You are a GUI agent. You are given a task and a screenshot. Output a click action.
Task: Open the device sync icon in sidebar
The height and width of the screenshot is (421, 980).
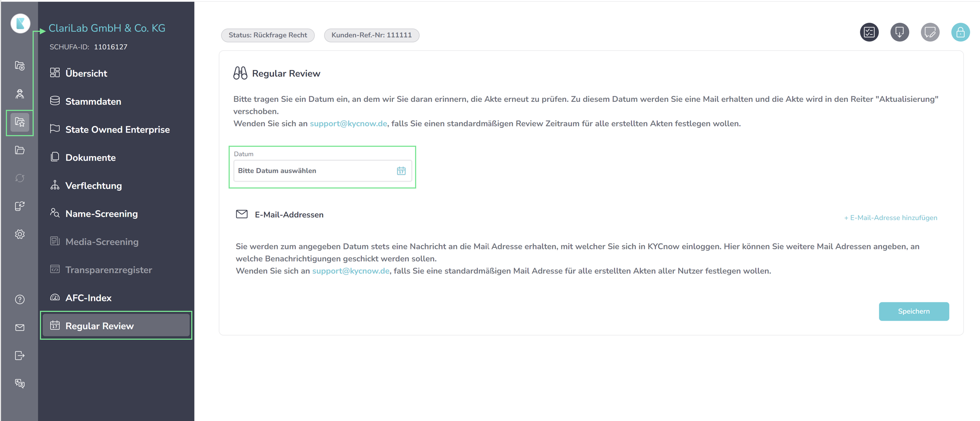tap(20, 206)
